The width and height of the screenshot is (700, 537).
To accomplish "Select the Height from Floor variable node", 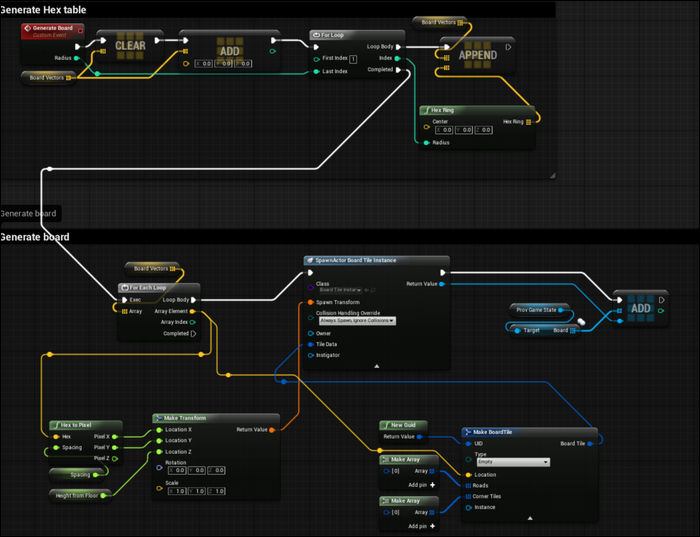I will [79, 495].
